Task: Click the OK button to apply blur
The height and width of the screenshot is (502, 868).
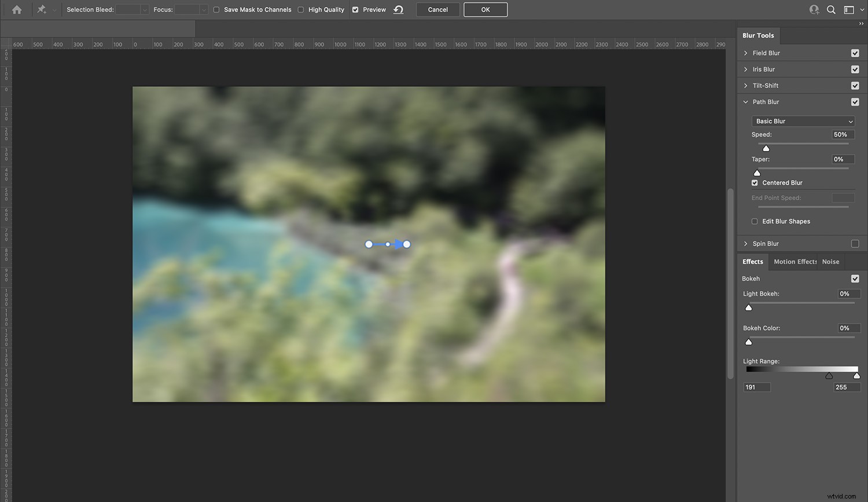Action: (485, 9)
